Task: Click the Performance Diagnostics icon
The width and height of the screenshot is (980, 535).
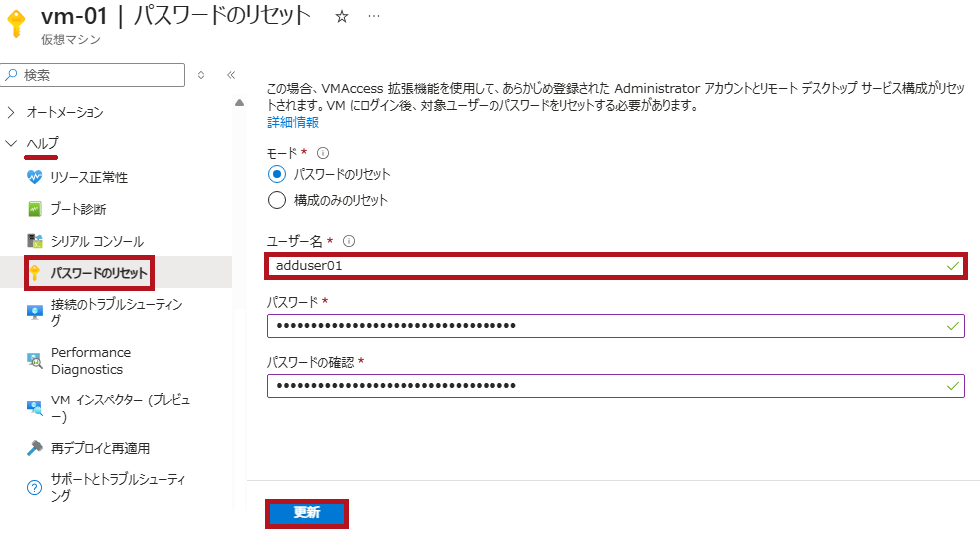Action: pyautogui.click(x=34, y=361)
